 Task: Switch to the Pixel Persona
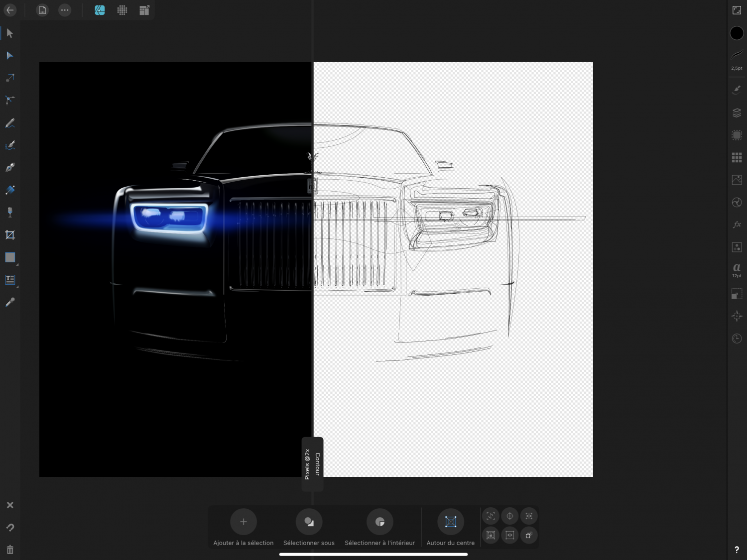click(x=122, y=10)
